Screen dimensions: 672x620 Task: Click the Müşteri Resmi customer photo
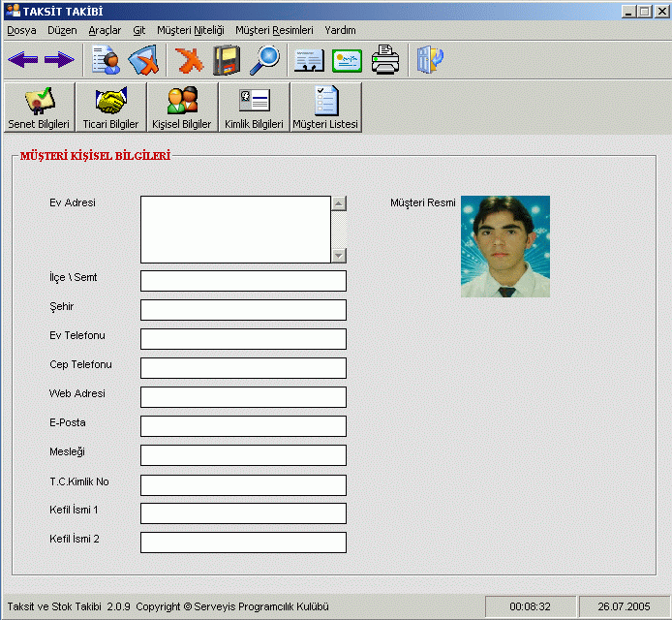504,246
